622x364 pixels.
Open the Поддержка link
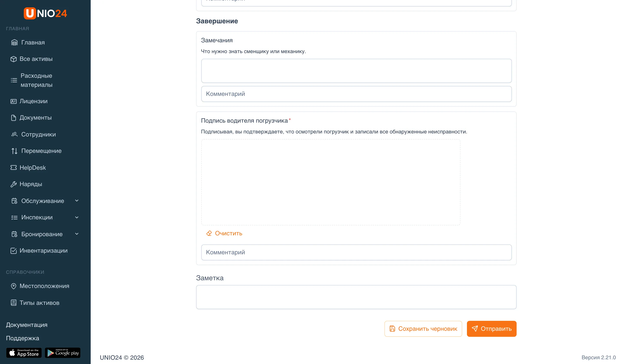click(x=22, y=338)
